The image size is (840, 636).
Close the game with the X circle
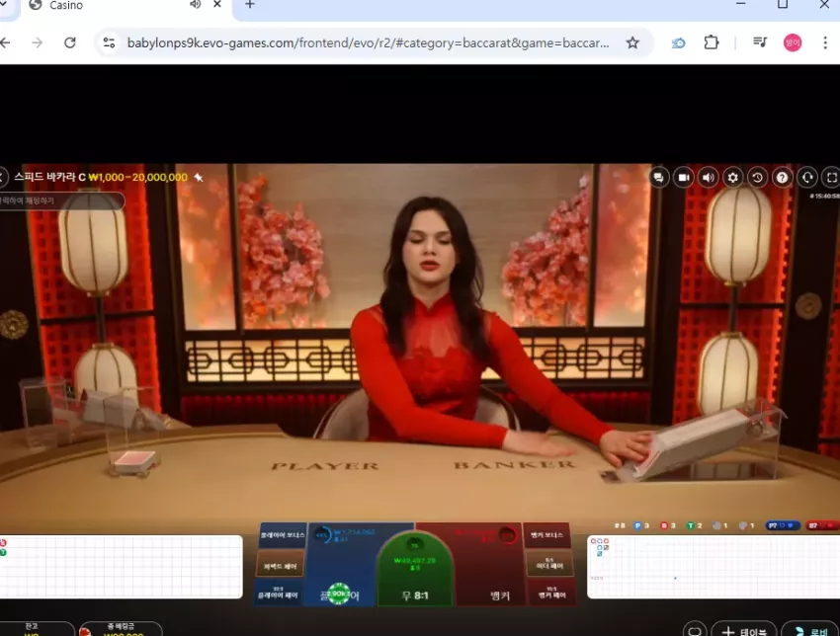click(x=3, y=177)
